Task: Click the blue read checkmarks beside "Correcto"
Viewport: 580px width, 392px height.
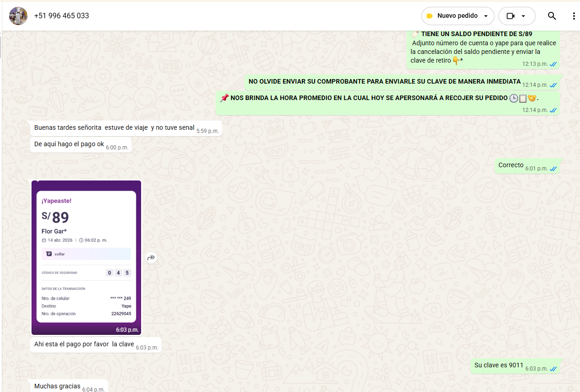Action: 553,169
